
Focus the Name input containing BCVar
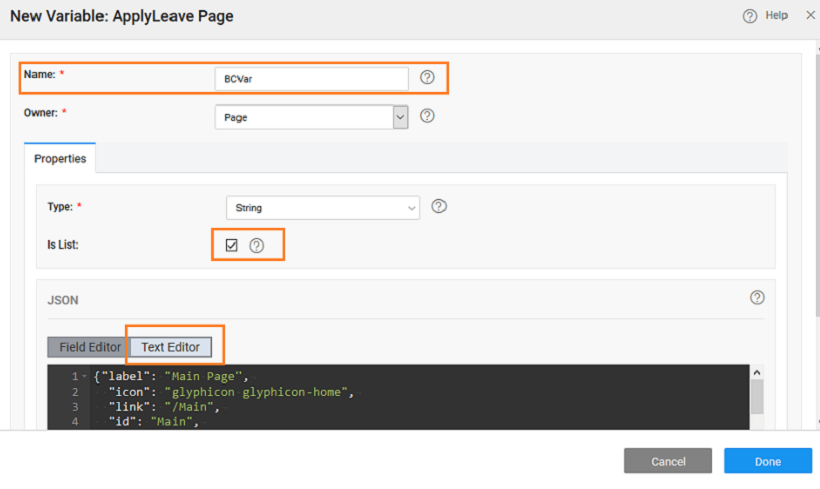(311, 78)
